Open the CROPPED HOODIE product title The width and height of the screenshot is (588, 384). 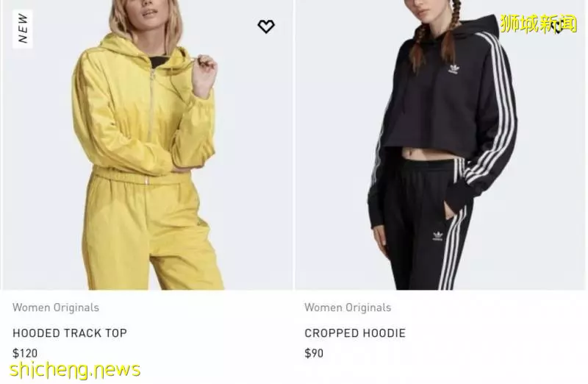pyautogui.click(x=355, y=333)
